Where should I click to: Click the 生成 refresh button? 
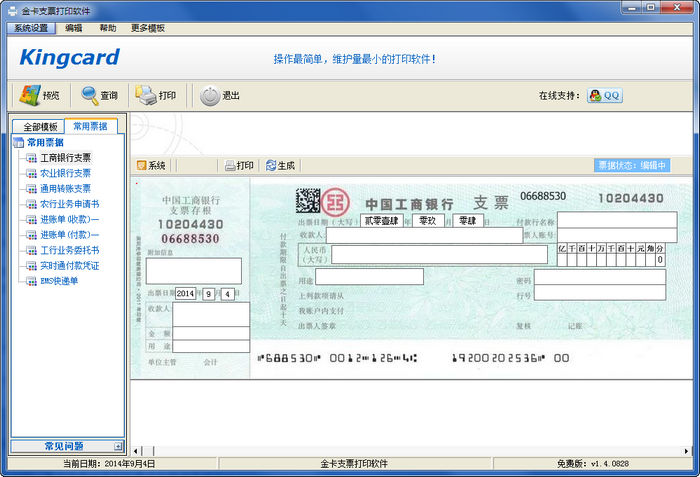[280, 166]
